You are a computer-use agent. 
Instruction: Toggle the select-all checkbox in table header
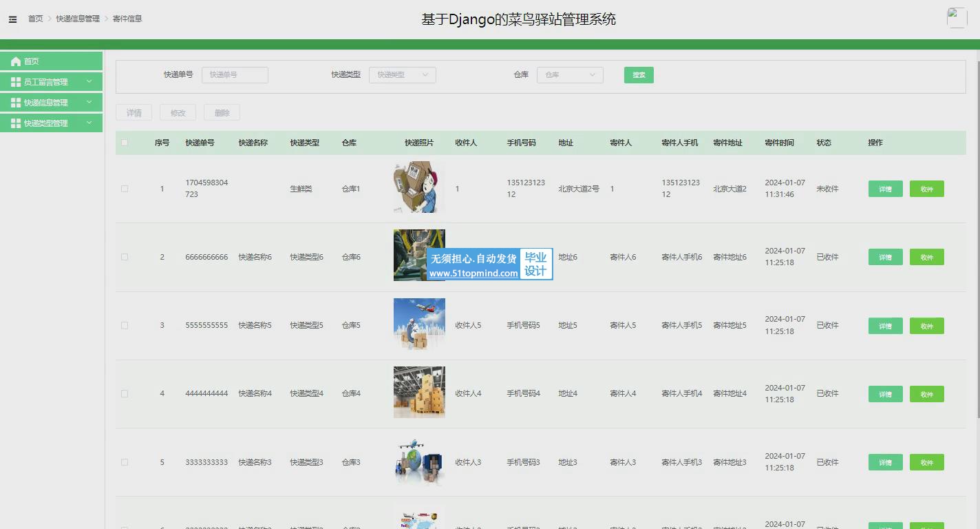click(x=125, y=143)
